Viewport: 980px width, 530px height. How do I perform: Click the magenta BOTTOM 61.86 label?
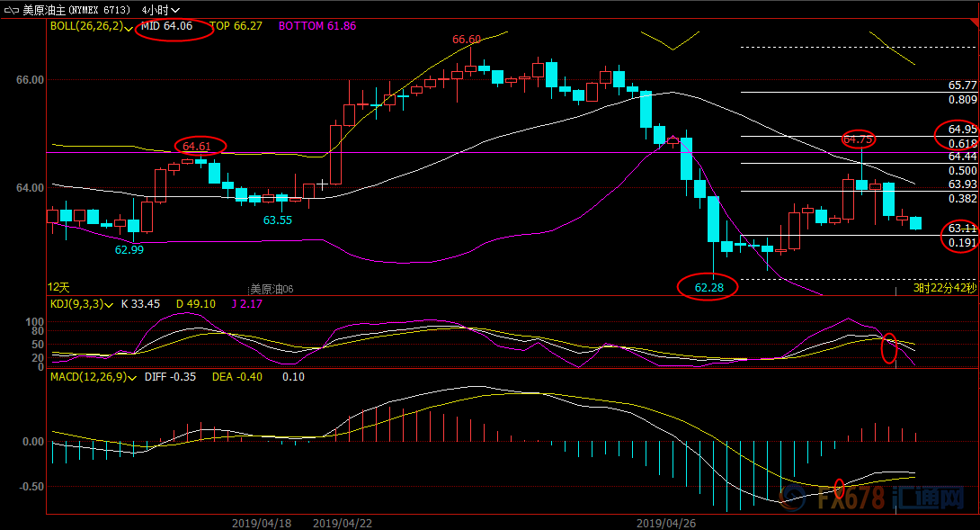[x=316, y=26]
